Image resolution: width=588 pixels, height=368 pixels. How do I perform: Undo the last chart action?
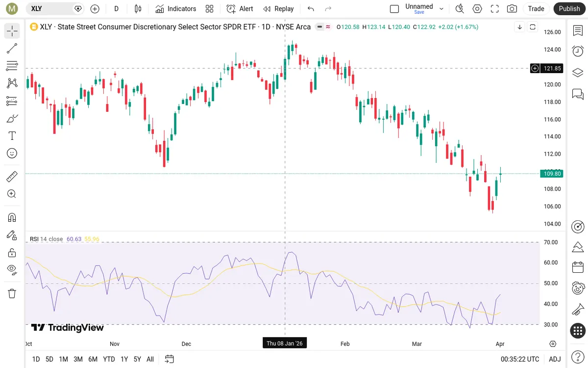point(311,9)
